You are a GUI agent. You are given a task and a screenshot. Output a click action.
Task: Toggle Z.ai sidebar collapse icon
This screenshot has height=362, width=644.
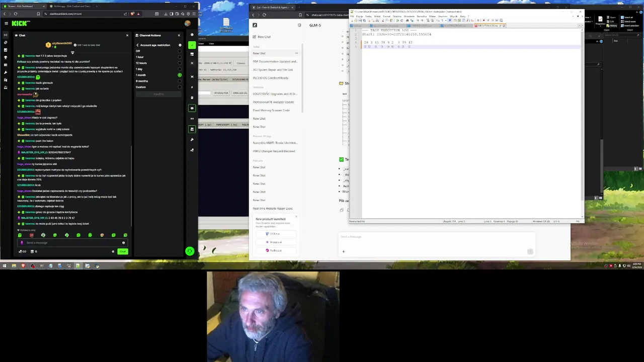click(299, 25)
